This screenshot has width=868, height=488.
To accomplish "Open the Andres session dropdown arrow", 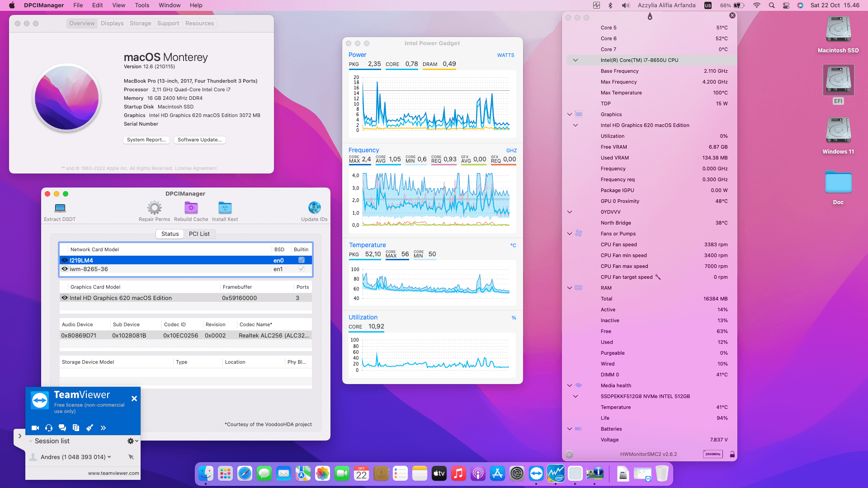I will 109,457.
